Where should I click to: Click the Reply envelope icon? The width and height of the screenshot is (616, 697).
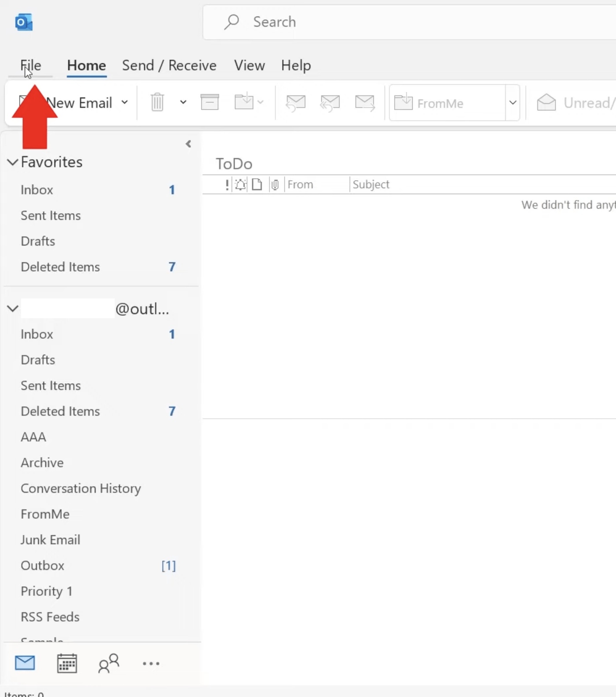click(296, 102)
